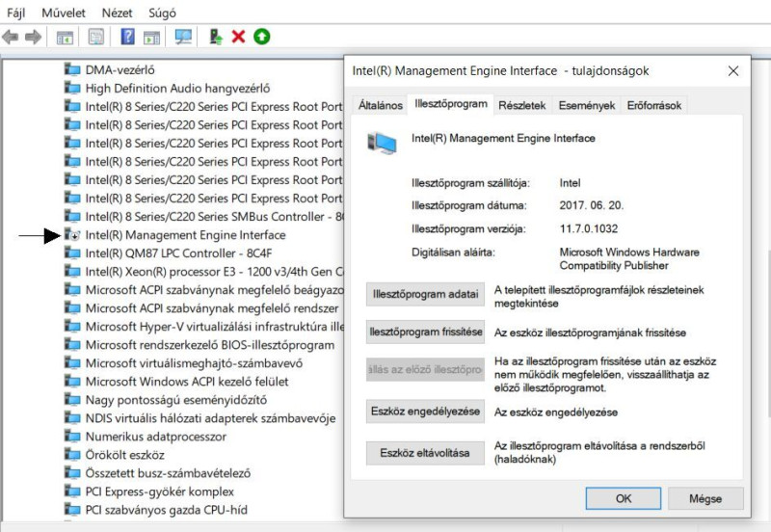Click the Illesztőprogram szállítója label
Image resolution: width=771 pixels, height=532 pixels.
coord(470,183)
